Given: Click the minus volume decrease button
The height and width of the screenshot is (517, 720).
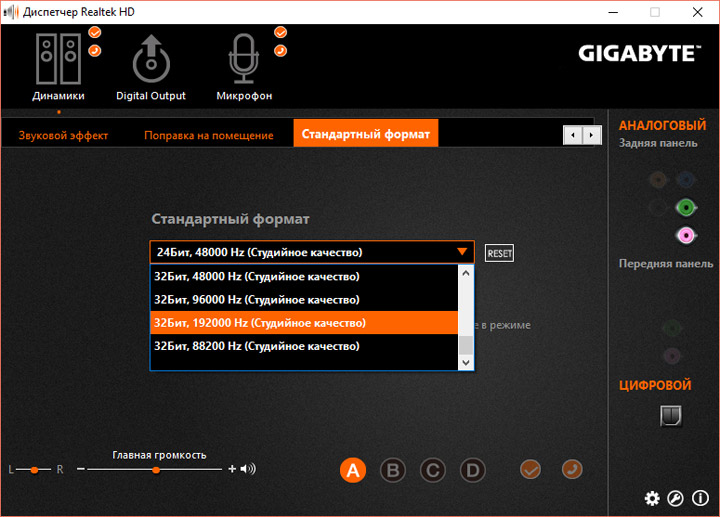Looking at the screenshot, I should (81, 469).
